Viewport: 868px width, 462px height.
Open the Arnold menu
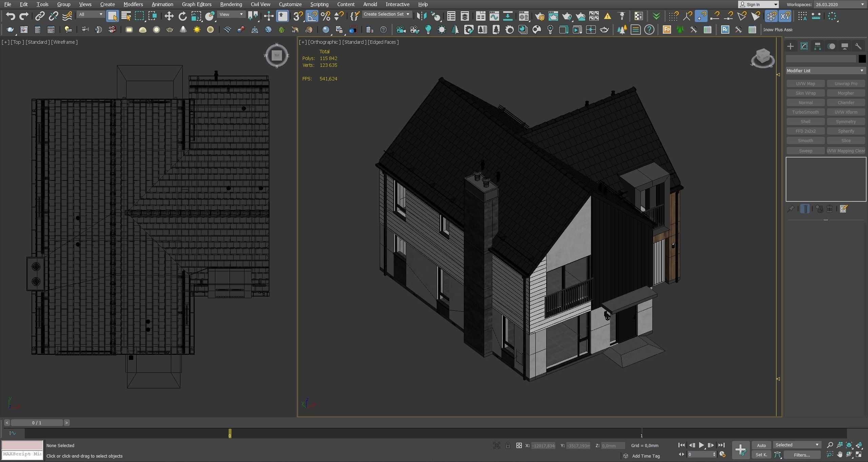[x=370, y=4]
